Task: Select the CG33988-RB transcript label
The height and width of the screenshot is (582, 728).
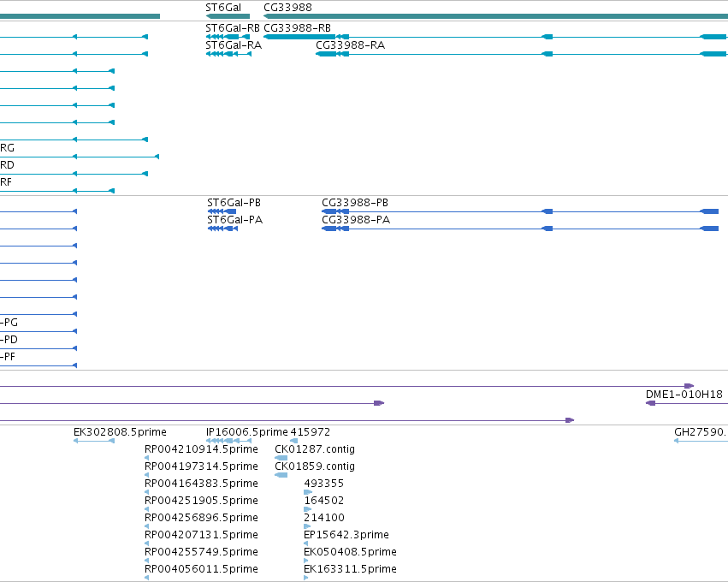Action: pyautogui.click(x=297, y=28)
